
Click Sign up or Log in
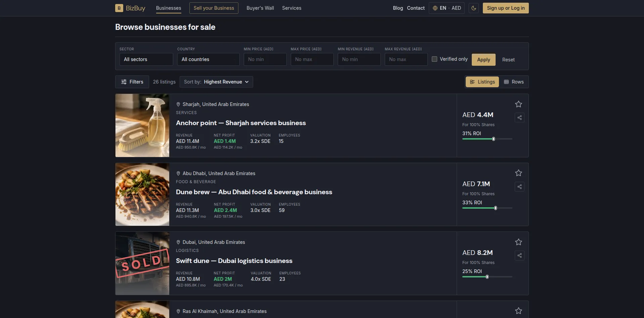[x=506, y=8]
